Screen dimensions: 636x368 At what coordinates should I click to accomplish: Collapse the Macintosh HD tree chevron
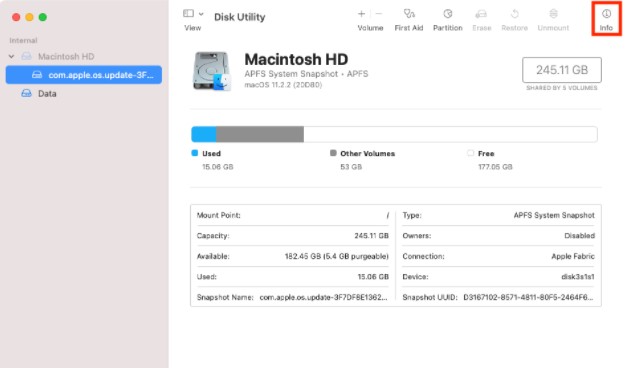coord(11,56)
